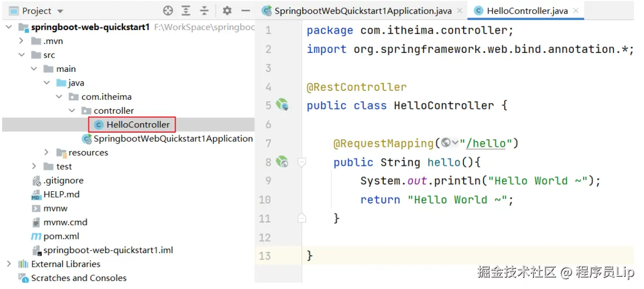Close the HelloController.java tab
Image resolution: width=644 pixels, height=289 pixels.
point(576,11)
